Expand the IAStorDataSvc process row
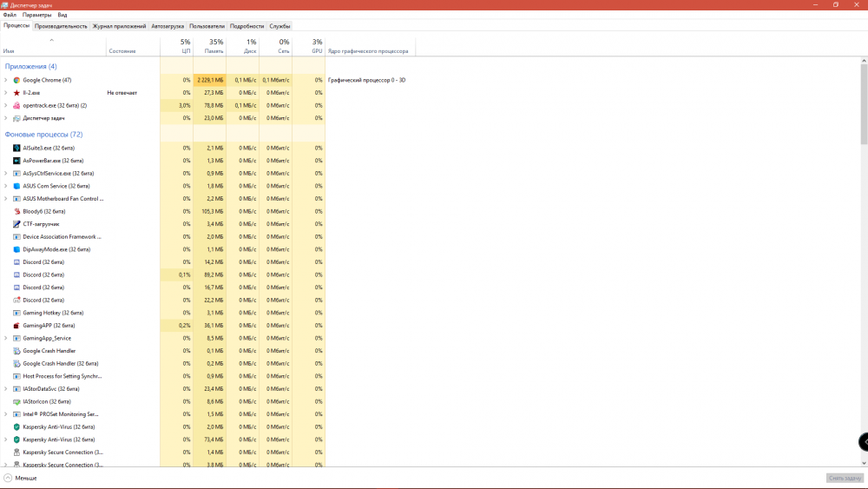This screenshot has height=489, width=868. [x=6, y=389]
